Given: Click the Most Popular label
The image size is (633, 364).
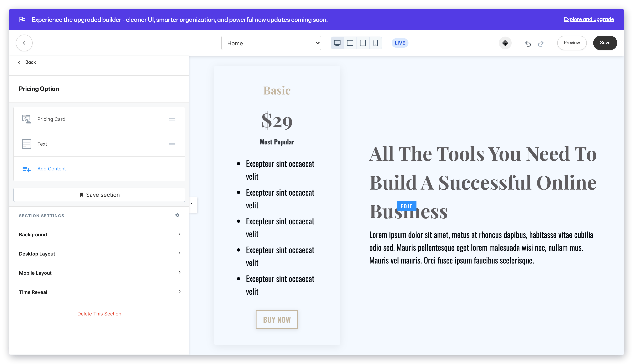Looking at the screenshot, I should 277,142.
